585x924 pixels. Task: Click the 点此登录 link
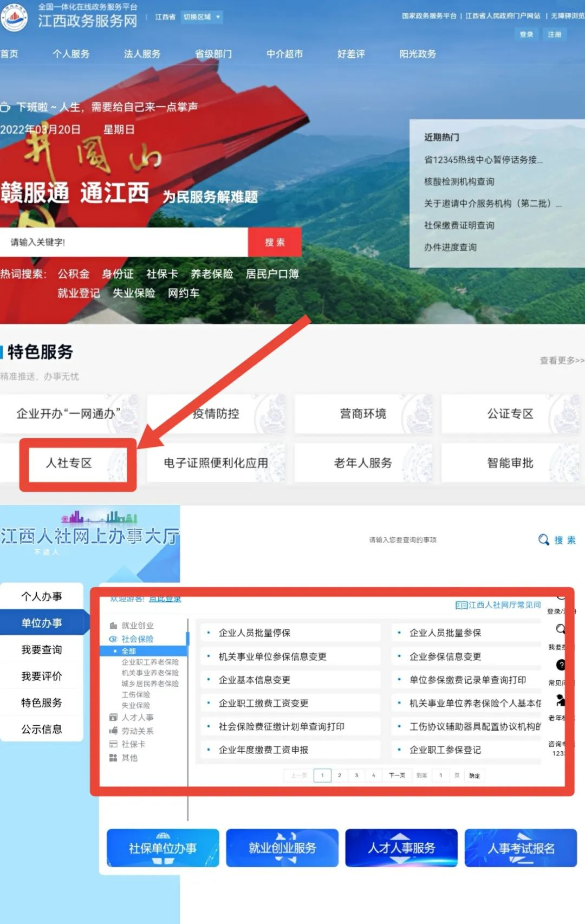tap(165, 599)
